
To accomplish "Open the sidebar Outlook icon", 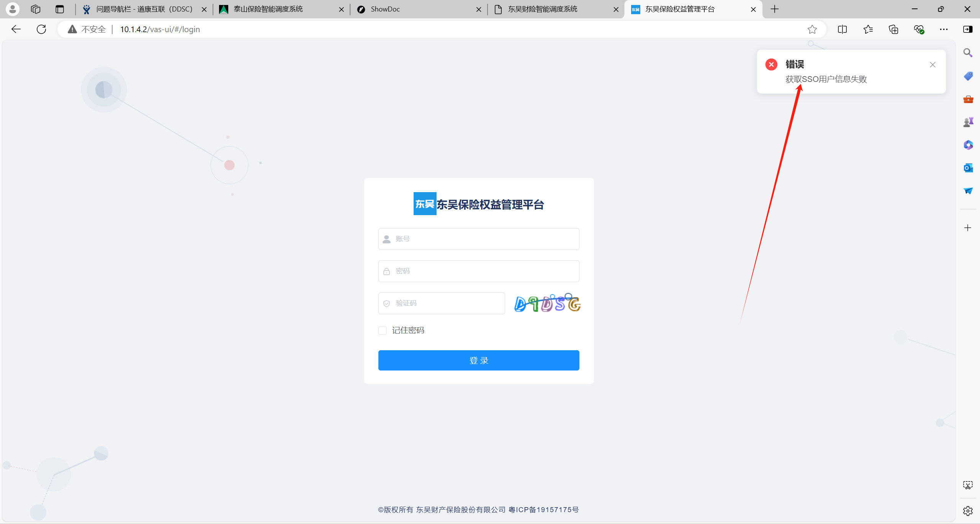I will point(968,168).
